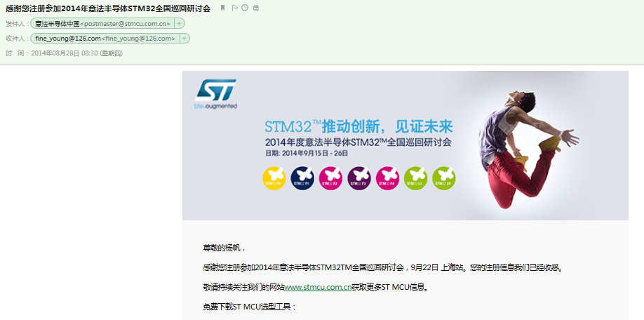Click the navy STM32 F1 circle
This screenshot has height=320, width=644.
(302, 178)
